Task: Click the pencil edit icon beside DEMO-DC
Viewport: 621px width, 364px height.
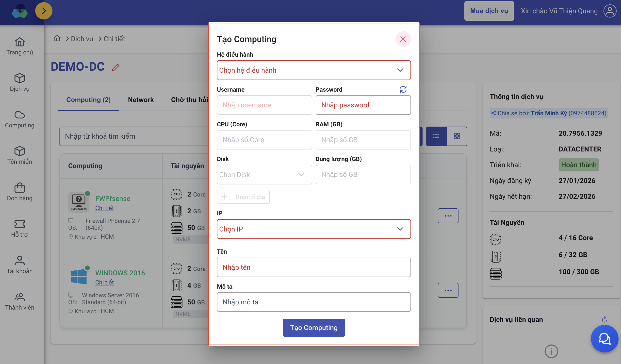Action: click(x=115, y=67)
